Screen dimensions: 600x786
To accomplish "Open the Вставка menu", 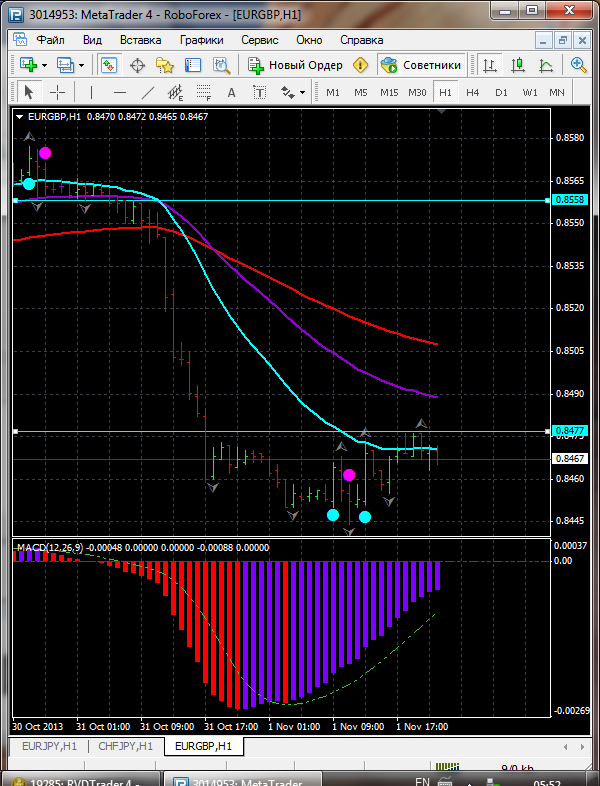I will tap(140, 40).
